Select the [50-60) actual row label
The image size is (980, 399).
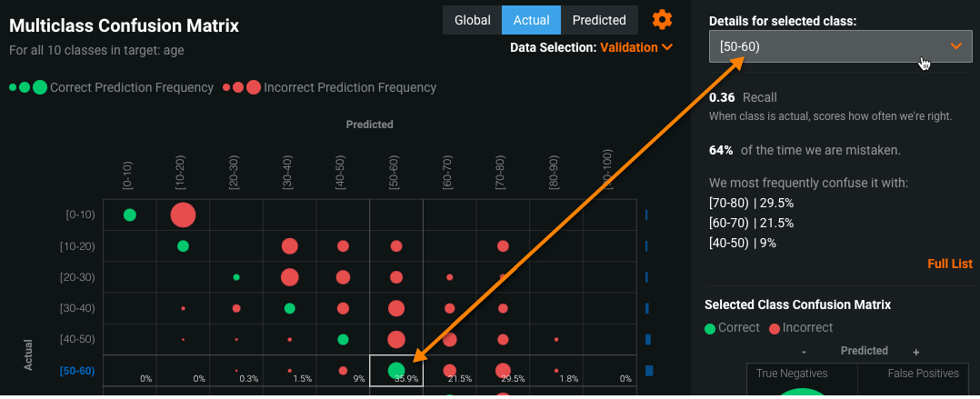[75, 371]
